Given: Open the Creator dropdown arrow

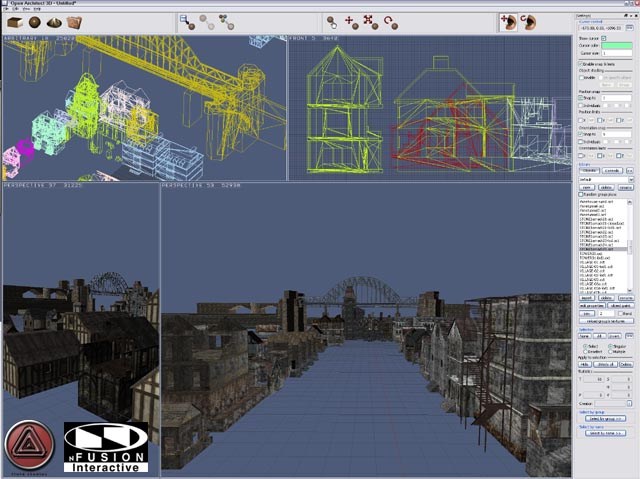Looking at the screenshot, I should (629, 403).
